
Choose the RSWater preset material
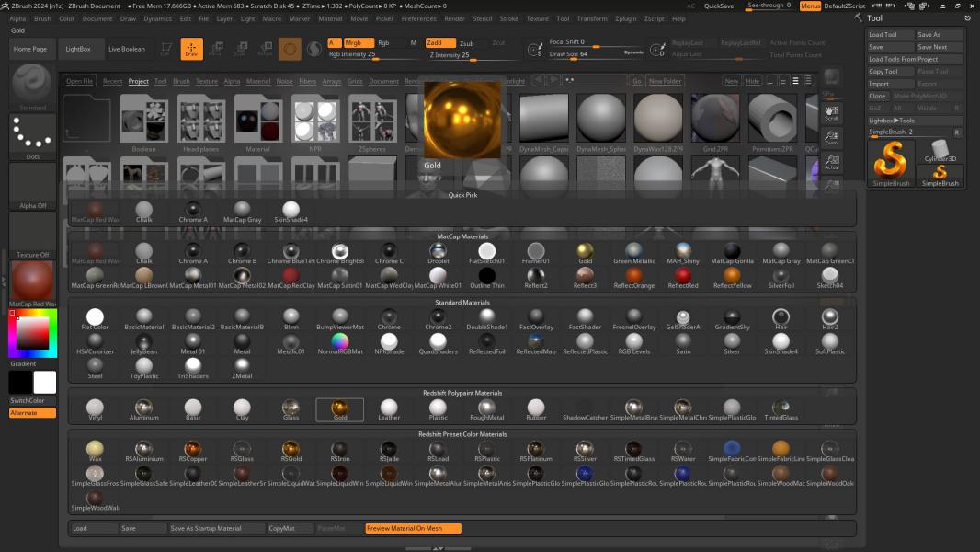click(x=682, y=451)
